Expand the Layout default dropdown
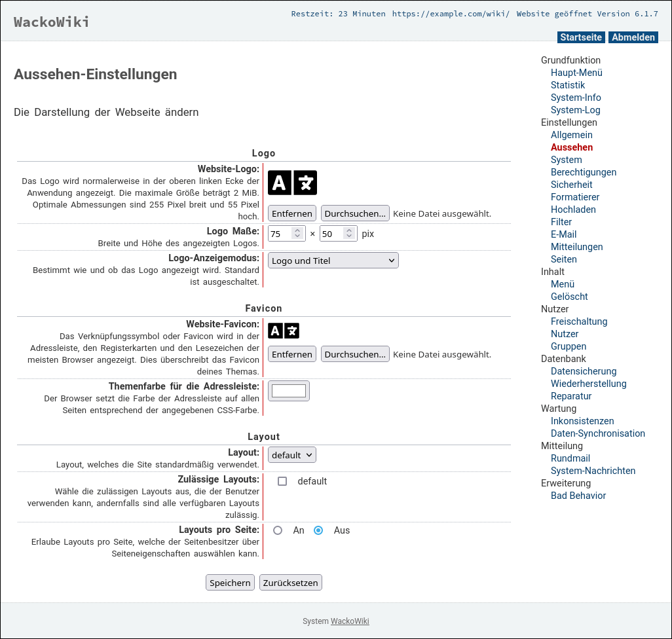 click(291, 455)
